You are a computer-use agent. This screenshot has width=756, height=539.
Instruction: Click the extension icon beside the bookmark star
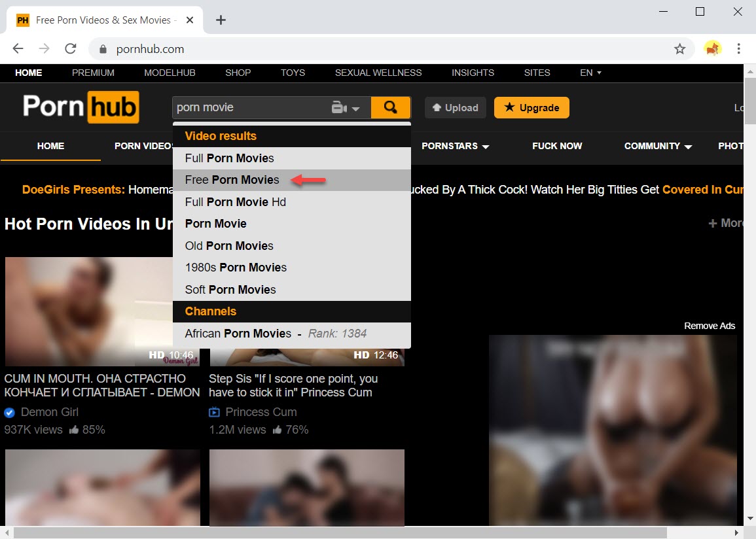tap(712, 49)
